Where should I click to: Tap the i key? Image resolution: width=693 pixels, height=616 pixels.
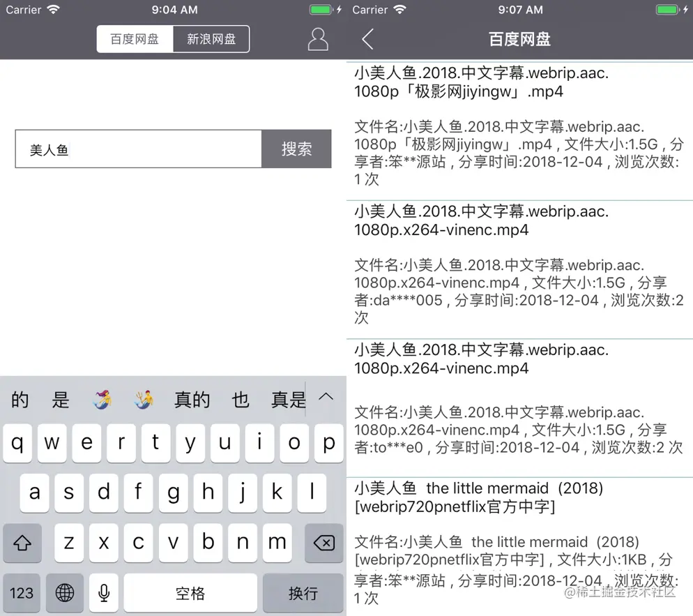point(259,443)
